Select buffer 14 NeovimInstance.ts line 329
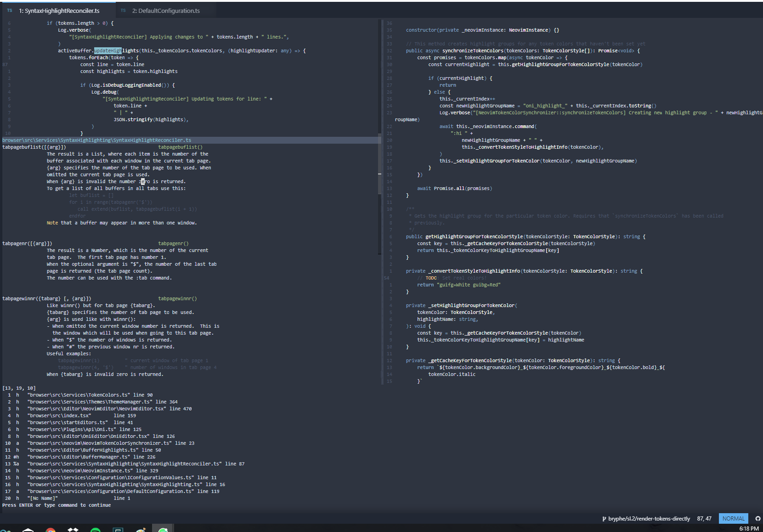This screenshot has width=763, height=532. click(x=81, y=470)
